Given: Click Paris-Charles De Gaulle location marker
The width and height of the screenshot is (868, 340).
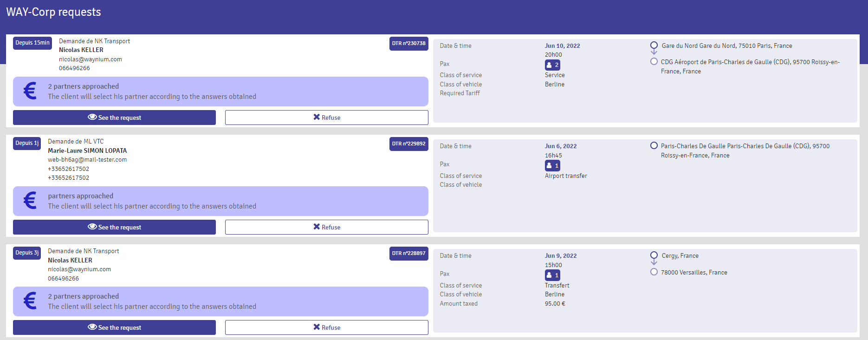Looking at the screenshot, I should click(x=654, y=146).
